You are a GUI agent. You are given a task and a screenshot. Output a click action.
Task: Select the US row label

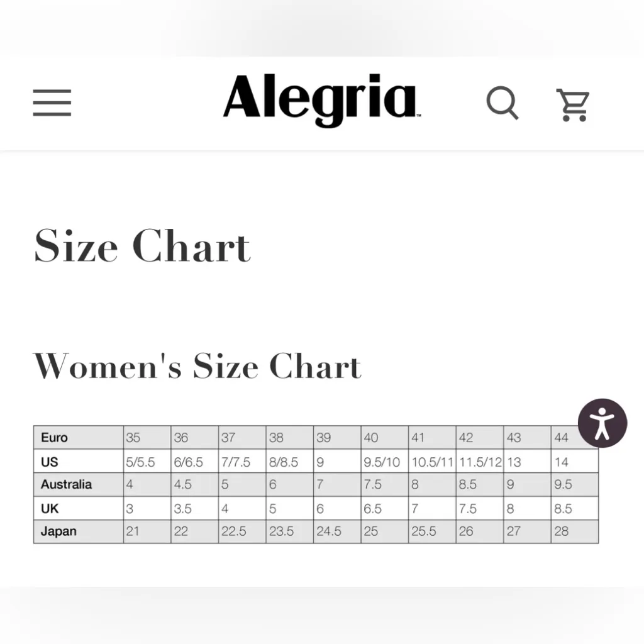coord(50,462)
